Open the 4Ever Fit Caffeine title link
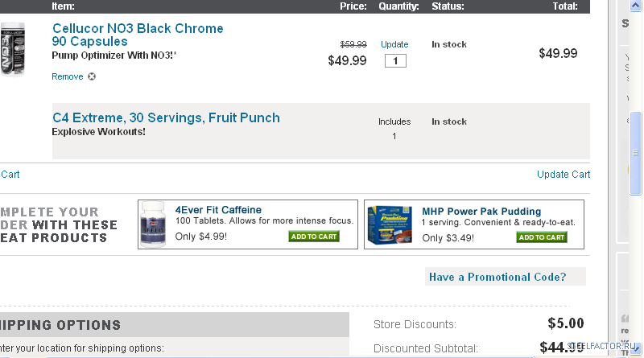 click(218, 211)
